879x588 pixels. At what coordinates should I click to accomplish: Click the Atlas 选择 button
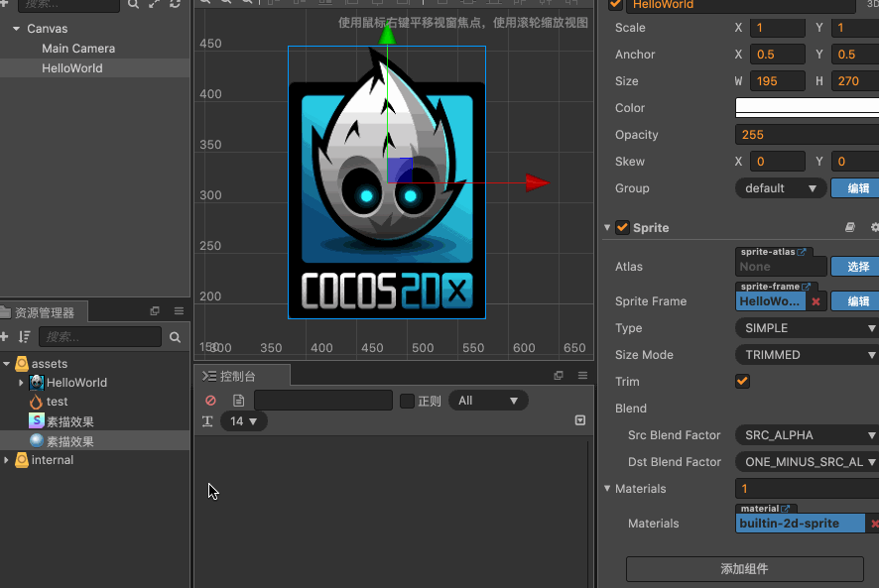coord(855,267)
